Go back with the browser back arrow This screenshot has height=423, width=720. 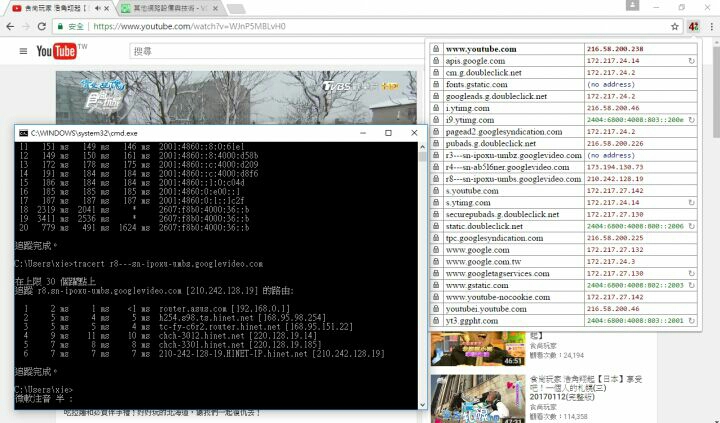tap(10, 27)
